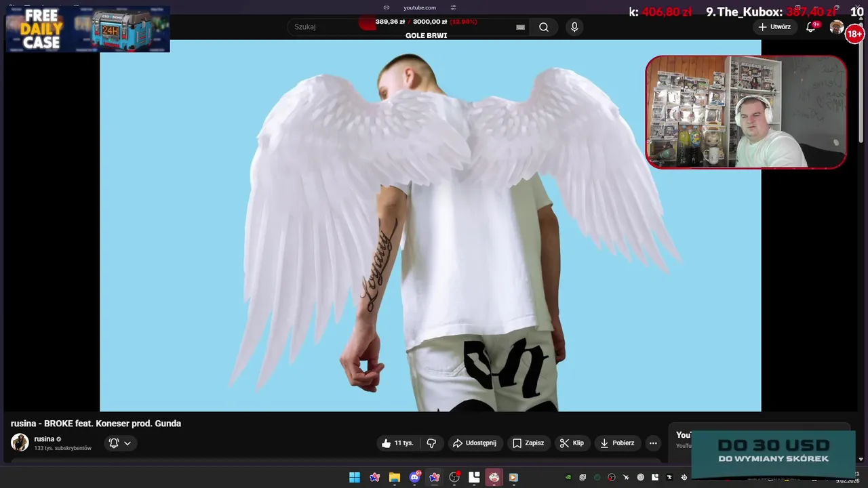Like the video with thumbs up 11 tys.
868x488 pixels.
click(397, 443)
